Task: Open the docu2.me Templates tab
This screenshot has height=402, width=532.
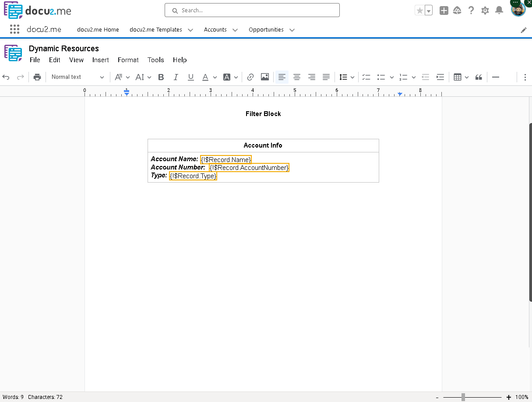Action: click(x=156, y=30)
